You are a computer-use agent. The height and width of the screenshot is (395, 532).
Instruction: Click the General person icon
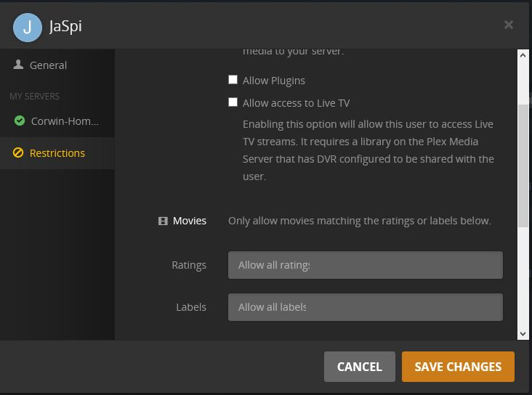pos(18,65)
